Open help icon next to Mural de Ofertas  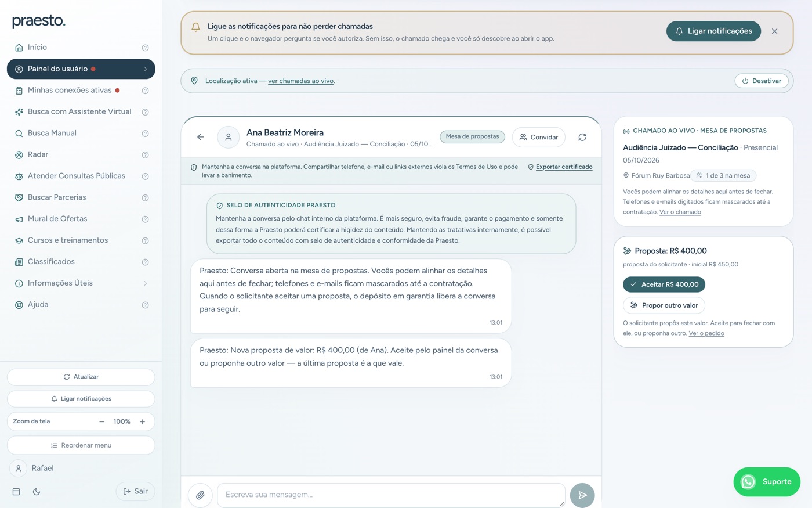(146, 219)
